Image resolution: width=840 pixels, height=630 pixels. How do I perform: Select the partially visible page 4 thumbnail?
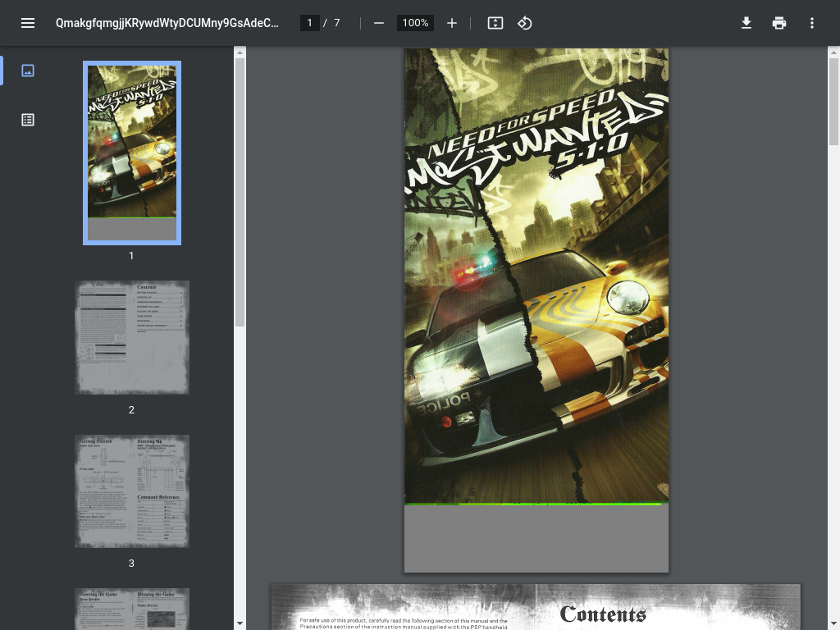click(132, 609)
